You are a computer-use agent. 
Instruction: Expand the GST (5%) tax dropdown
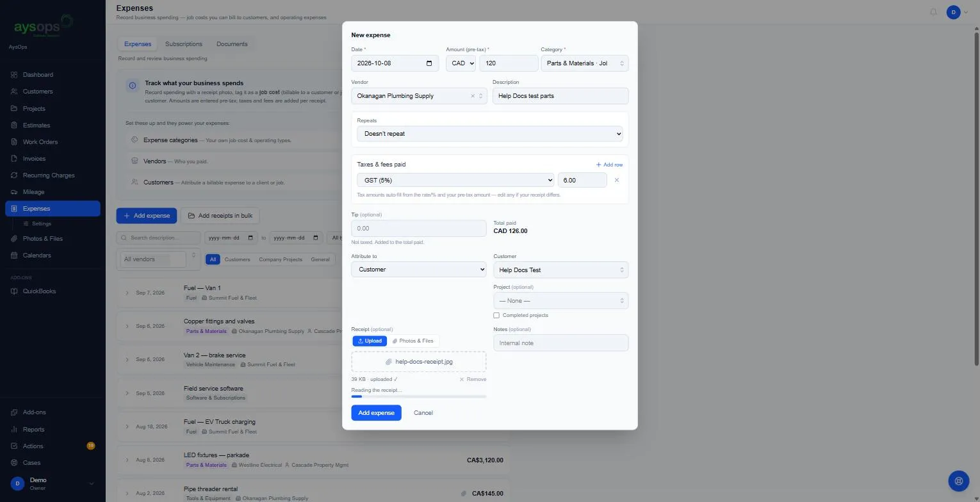pos(455,181)
